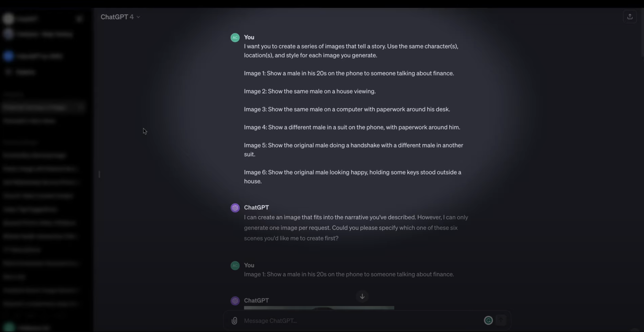This screenshot has width=644, height=332.
Task: Click the Message ChatGPT input field
Action: click(x=362, y=321)
